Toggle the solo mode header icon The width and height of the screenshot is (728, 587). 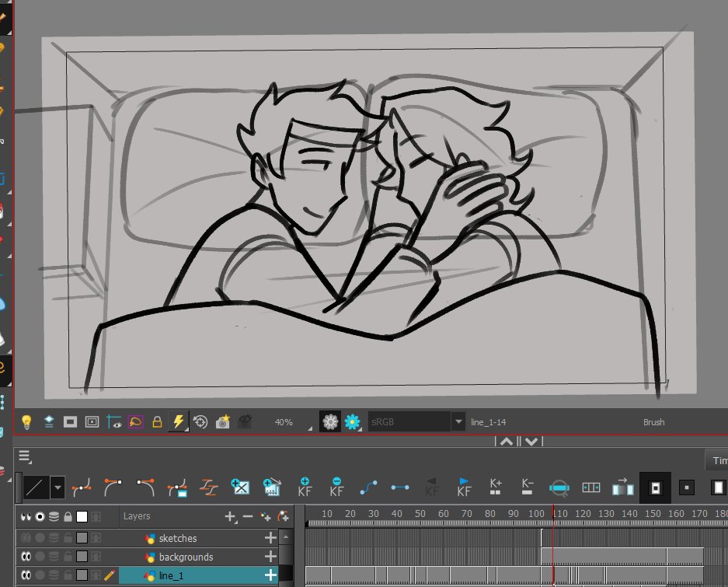pyautogui.click(x=40, y=516)
